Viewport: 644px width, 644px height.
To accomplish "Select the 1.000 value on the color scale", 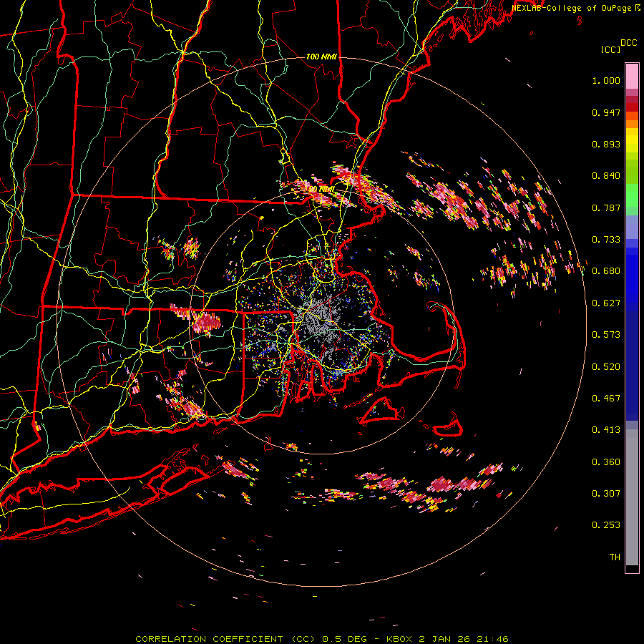I will click(606, 80).
